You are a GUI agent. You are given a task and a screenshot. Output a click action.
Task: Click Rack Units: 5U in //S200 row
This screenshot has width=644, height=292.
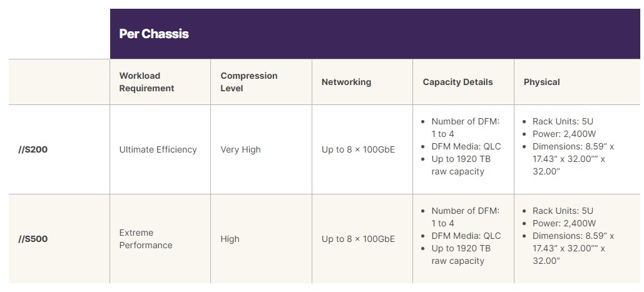coord(563,121)
